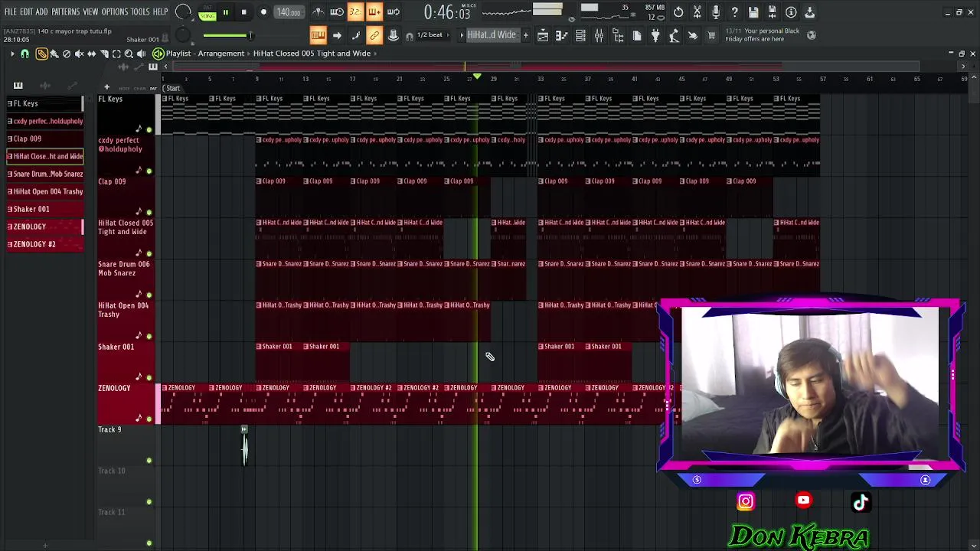Select the Mute tool in playlist toolbar
Image resolution: width=980 pixels, height=551 pixels.
click(79, 54)
